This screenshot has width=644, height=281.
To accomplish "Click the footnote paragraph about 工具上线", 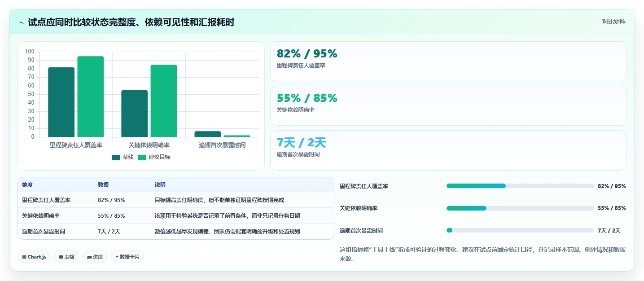I will [x=482, y=254].
